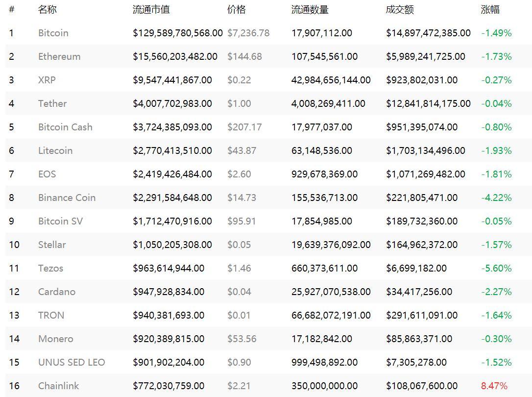Image resolution: width=532 pixels, height=397 pixels.
Task: Select the Tether row name
Action: [x=52, y=103]
